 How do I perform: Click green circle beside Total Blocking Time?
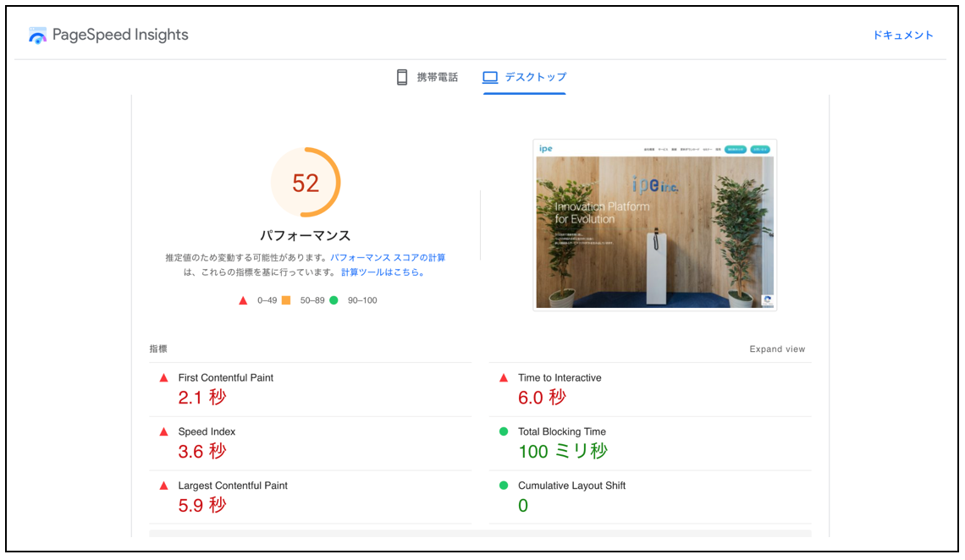504,432
